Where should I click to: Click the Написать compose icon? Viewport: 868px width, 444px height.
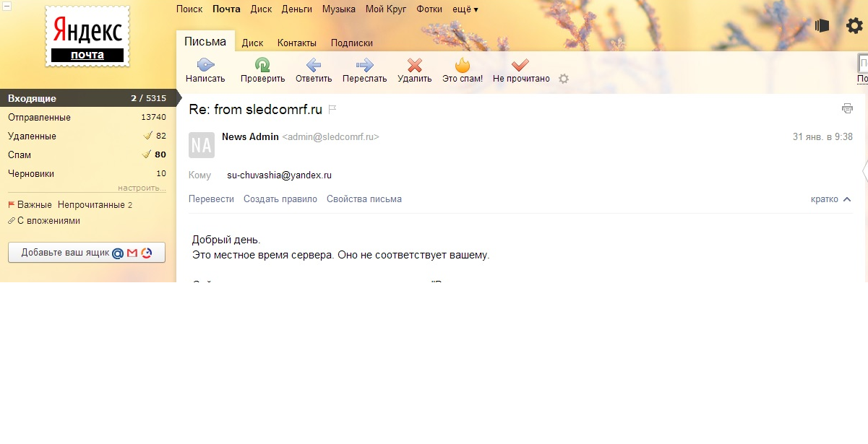coord(205,65)
